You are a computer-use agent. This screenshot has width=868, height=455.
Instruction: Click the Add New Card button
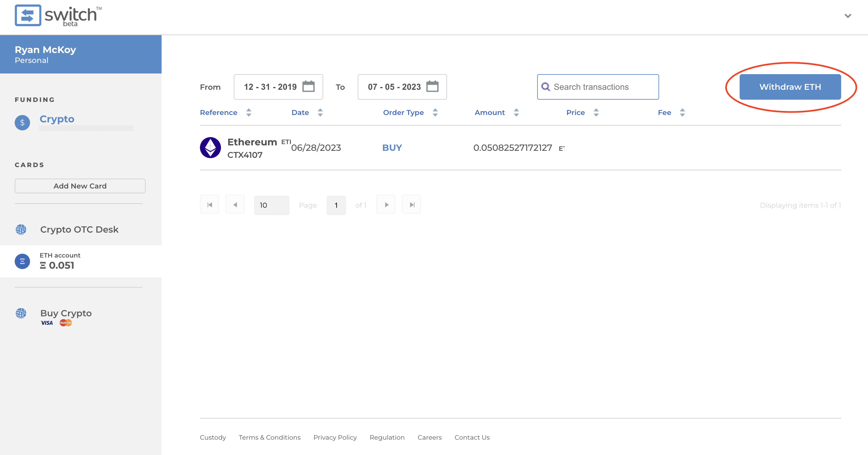tap(80, 186)
